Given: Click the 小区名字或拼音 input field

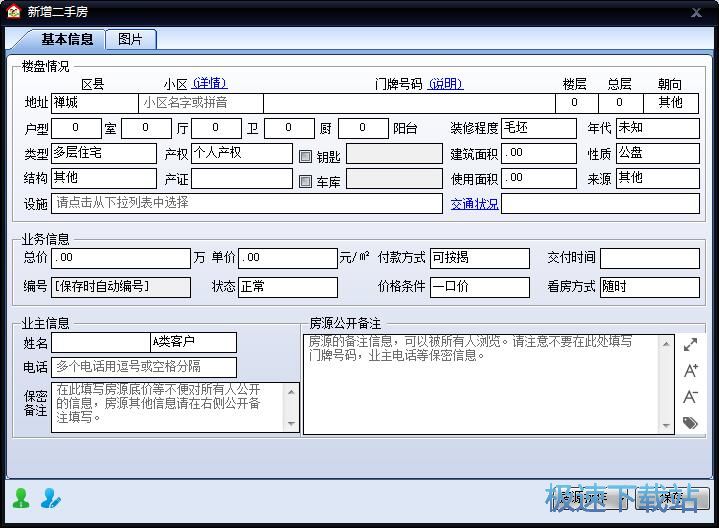Looking at the screenshot, I should tap(200, 103).
